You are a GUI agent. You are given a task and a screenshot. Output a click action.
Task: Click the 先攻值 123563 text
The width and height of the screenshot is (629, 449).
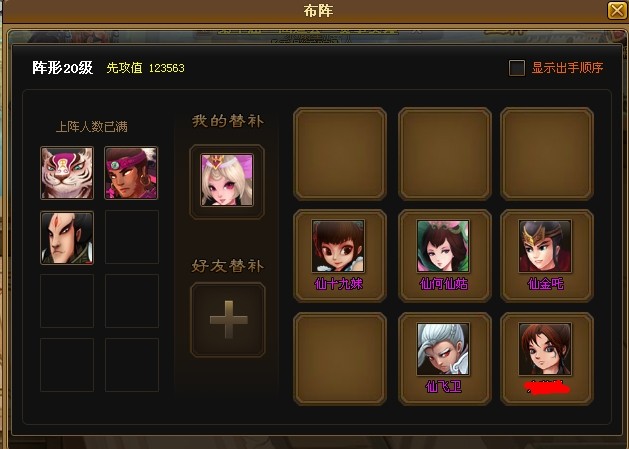pyautogui.click(x=146, y=68)
